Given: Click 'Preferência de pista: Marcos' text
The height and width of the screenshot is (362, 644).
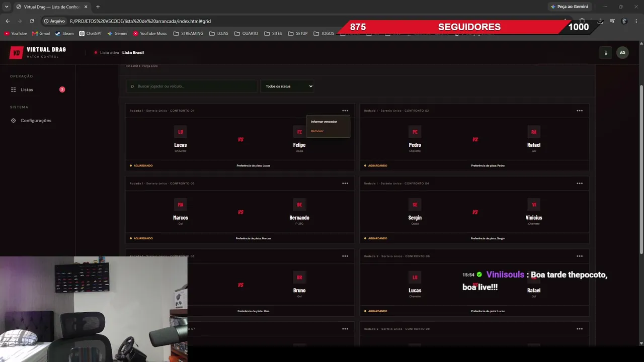Looking at the screenshot, I should (x=254, y=238).
